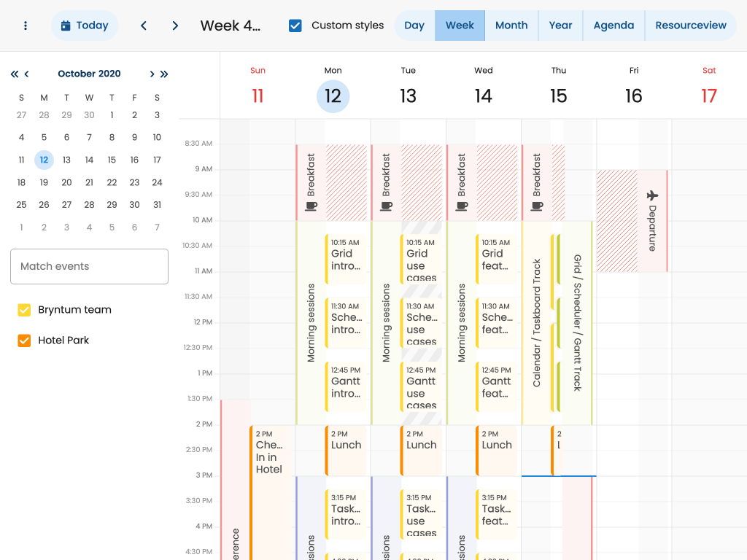Click the Today button
This screenshot has width=747, height=560.
point(85,26)
